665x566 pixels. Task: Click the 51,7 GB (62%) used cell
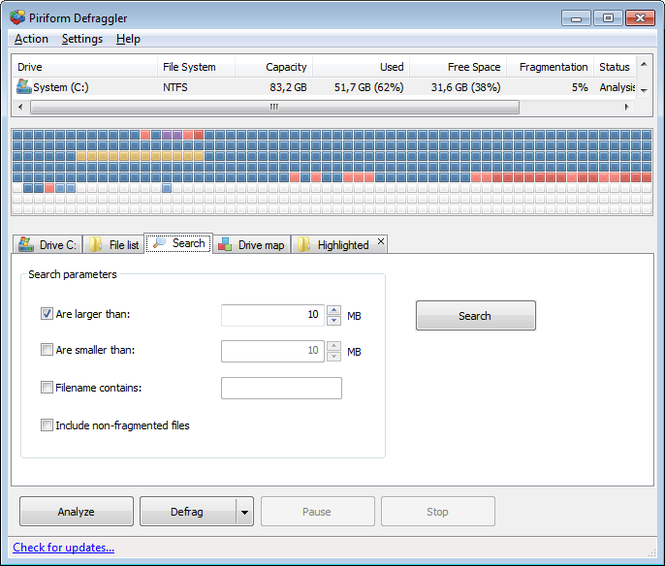coord(369,87)
